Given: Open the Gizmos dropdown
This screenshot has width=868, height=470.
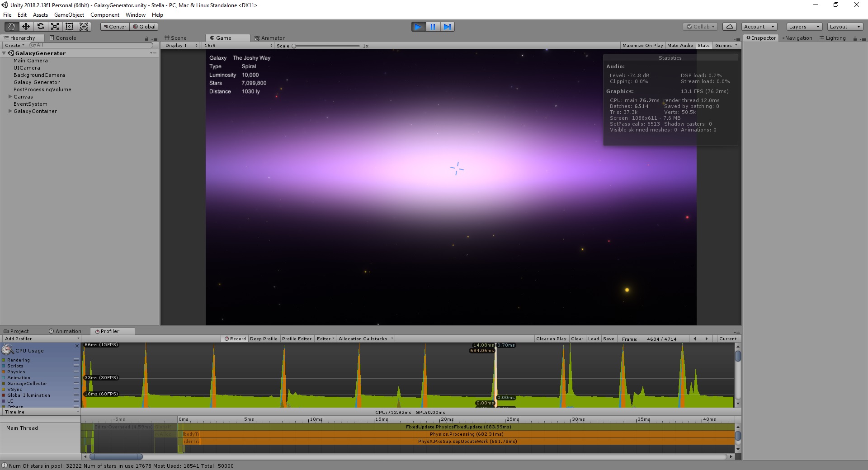Looking at the screenshot, I should click(x=726, y=45).
